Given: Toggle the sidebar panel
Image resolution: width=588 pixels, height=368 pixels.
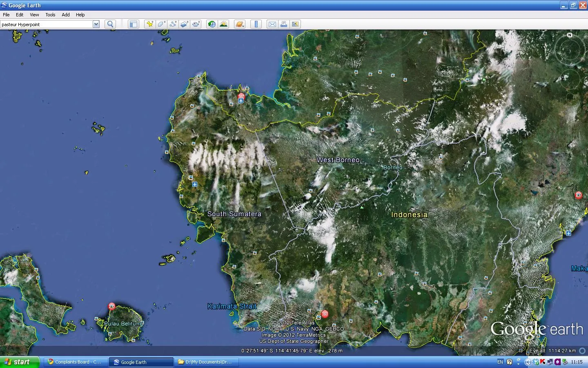Looking at the screenshot, I should pos(133,24).
